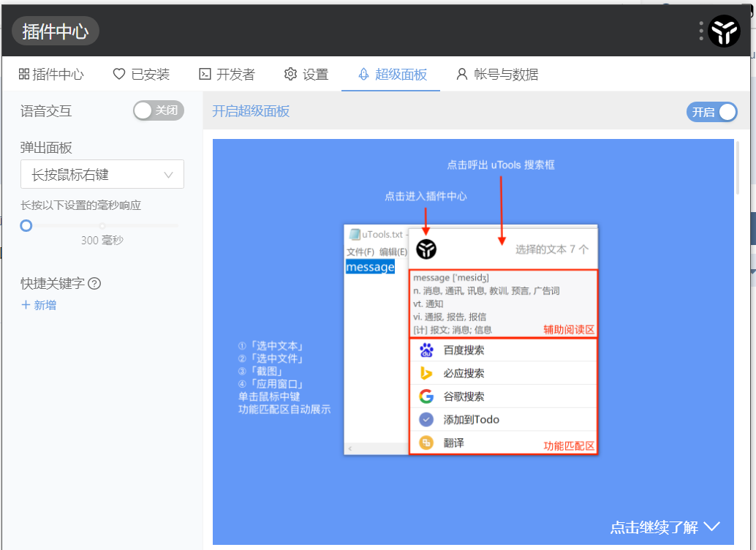Click the Todo checkmark icon in the demo
The image size is (756, 550).
[x=426, y=419]
